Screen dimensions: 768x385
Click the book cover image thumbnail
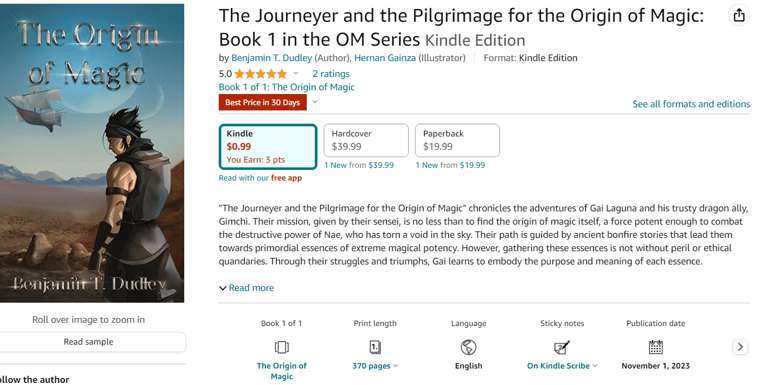(92, 153)
